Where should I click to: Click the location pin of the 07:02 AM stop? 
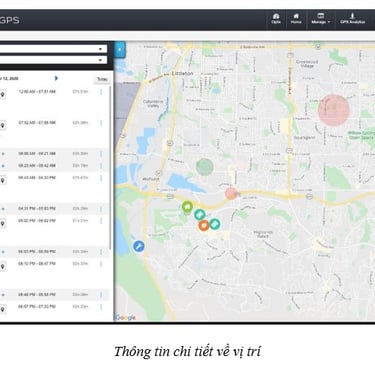(3, 126)
